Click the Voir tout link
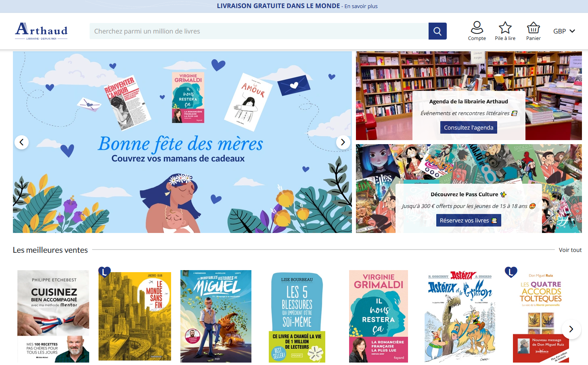 coord(570,250)
